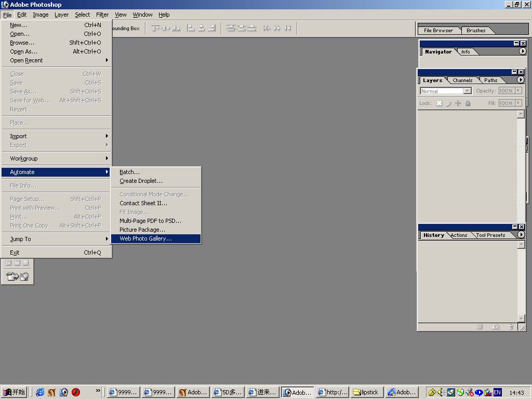This screenshot has width=532, height=399.
Task: Click Distribute right edges icon
Action: (288, 28)
